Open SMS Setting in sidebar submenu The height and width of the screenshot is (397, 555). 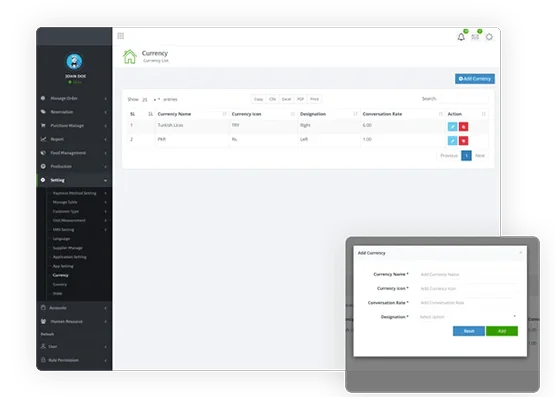63,230
